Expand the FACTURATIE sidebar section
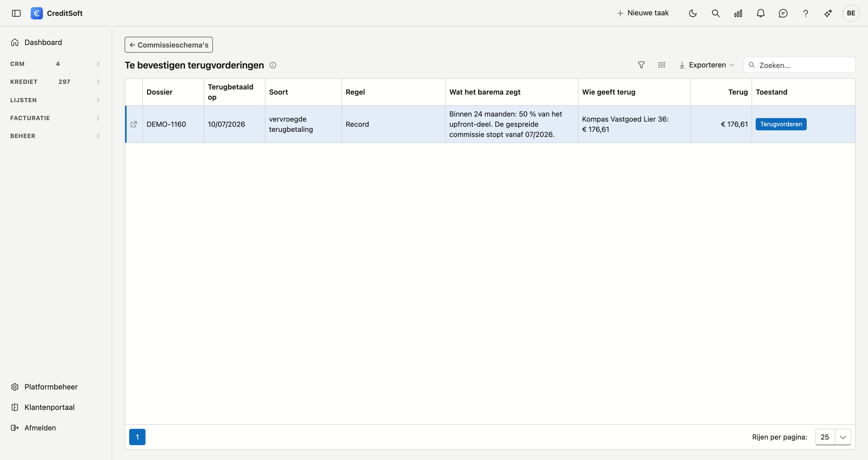 (56, 118)
